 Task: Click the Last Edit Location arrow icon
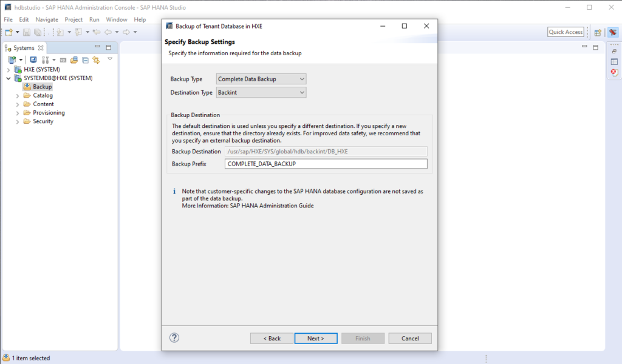pyautogui.click(x=97, y=32)
